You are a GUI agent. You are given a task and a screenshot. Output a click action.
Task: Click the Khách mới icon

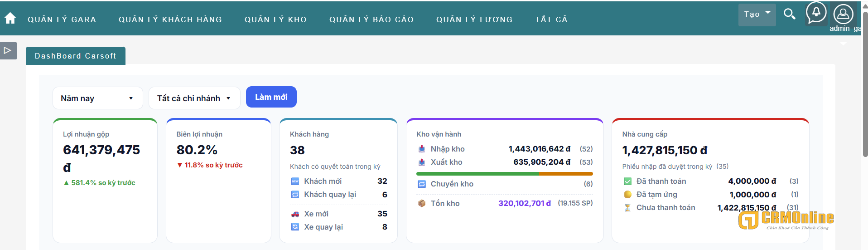(x=295, y=181)
